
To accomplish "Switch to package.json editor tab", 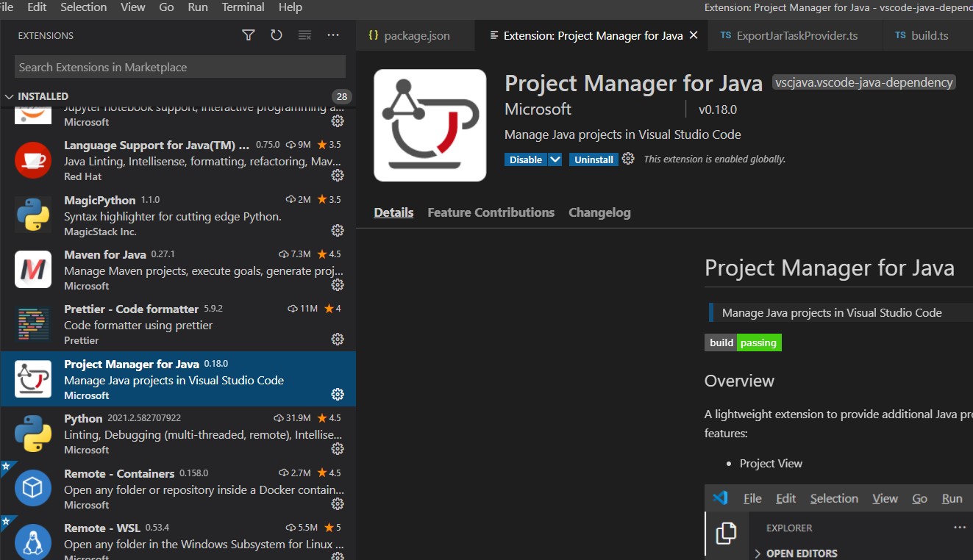I will 416,35.
